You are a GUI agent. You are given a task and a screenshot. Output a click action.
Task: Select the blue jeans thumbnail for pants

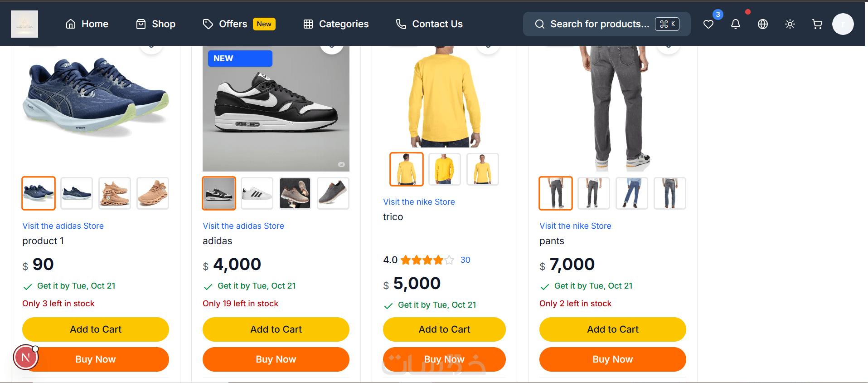point(632,193)
